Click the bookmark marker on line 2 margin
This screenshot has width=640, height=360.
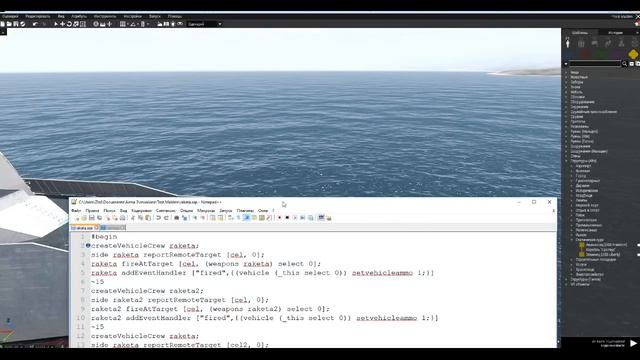88,246
